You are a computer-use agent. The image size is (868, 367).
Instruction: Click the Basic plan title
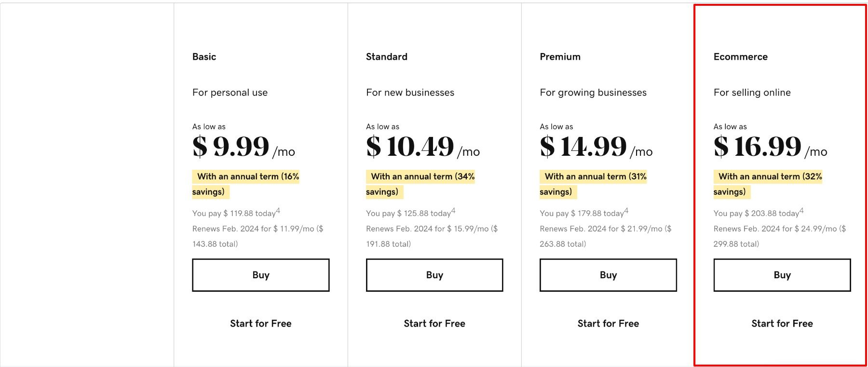[204, 56]
